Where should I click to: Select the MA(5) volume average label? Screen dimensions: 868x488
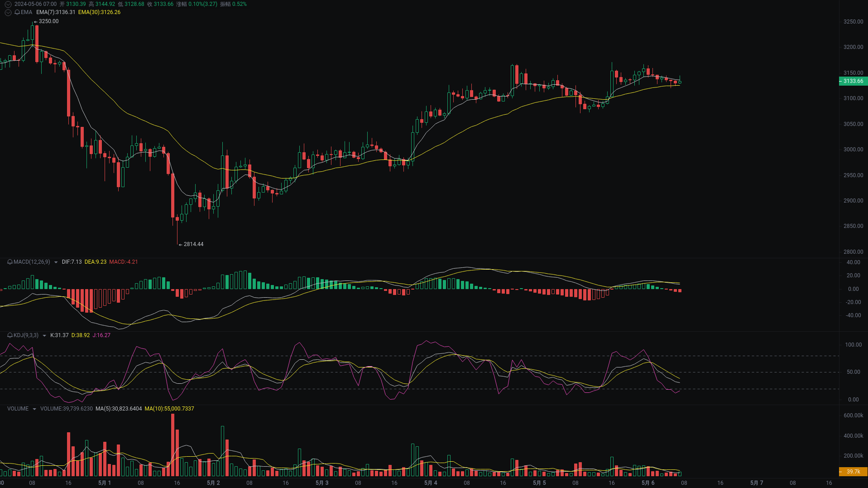click(x=118, y=409)
